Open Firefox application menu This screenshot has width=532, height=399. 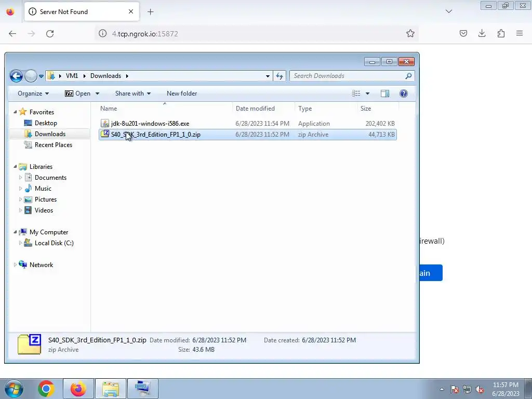[x=520, y=33]
